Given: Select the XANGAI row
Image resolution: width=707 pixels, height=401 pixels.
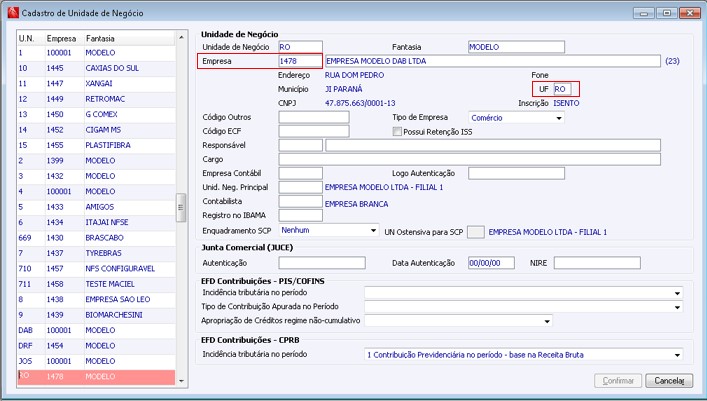Looking at the screenshot, I should click(x=96, y=83).
